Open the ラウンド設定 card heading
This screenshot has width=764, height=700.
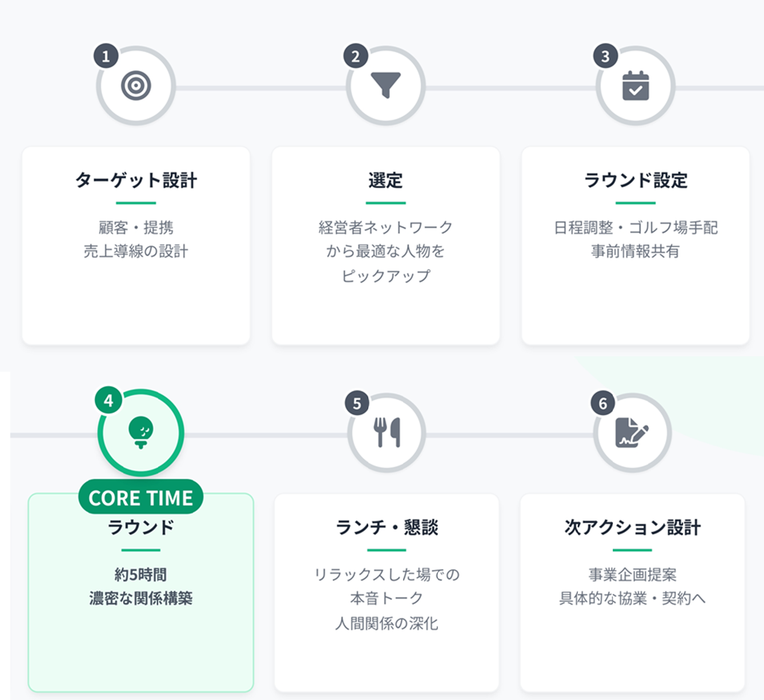tap(636, 180)
